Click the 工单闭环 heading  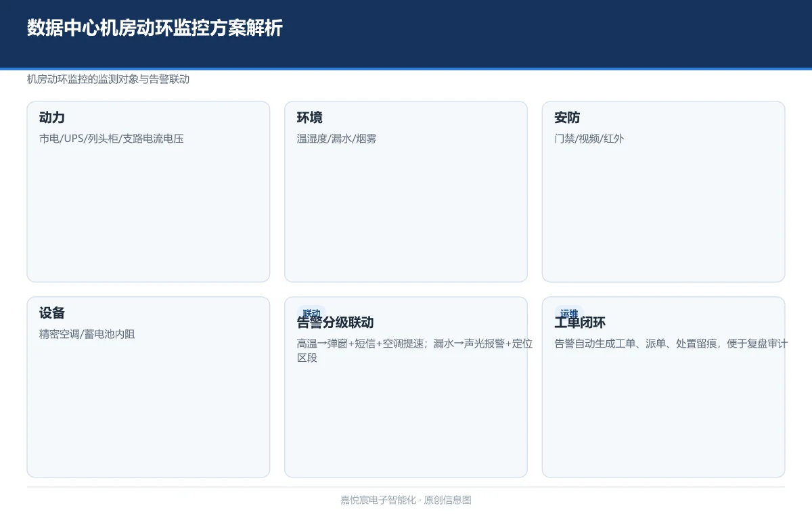point(581,323)
